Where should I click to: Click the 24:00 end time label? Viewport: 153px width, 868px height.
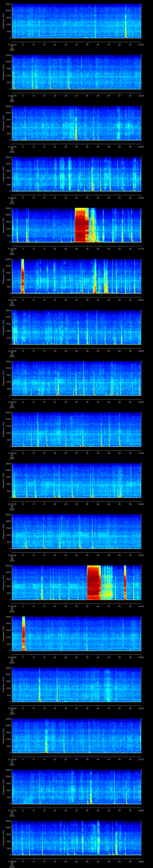(x=141, y=96)
